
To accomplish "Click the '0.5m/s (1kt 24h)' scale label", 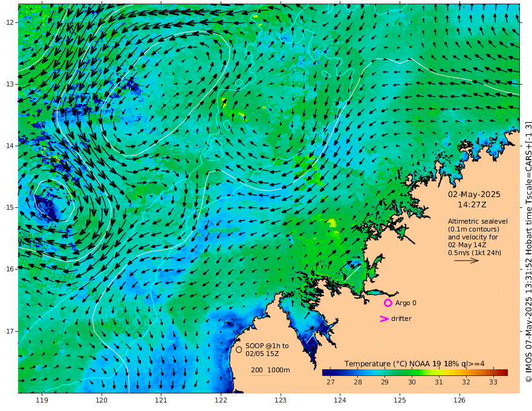I will click(x=475, y=253).
